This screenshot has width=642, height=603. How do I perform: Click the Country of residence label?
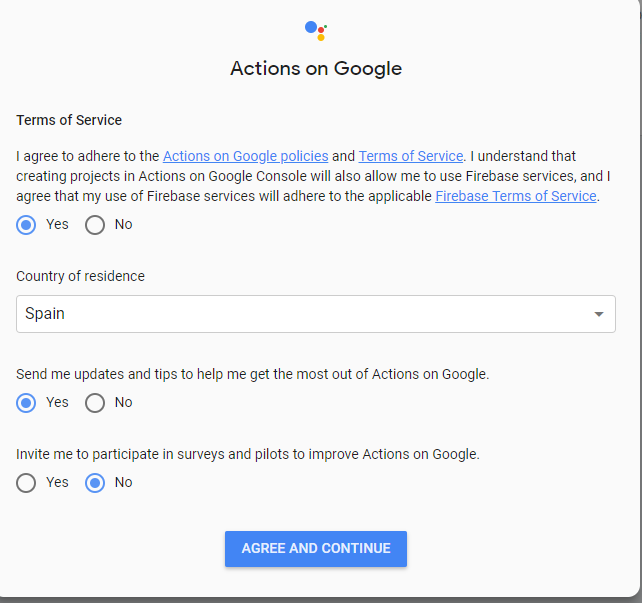click(80, 276)
